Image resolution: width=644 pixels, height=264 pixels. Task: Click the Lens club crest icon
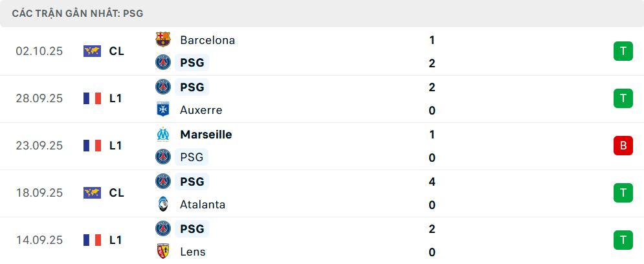click(162, 252)
